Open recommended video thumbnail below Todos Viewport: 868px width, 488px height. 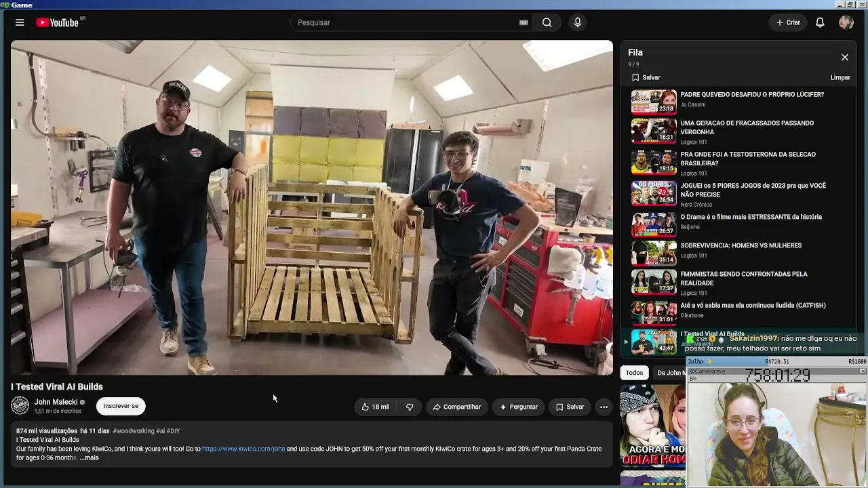click(x=652, y=426)
